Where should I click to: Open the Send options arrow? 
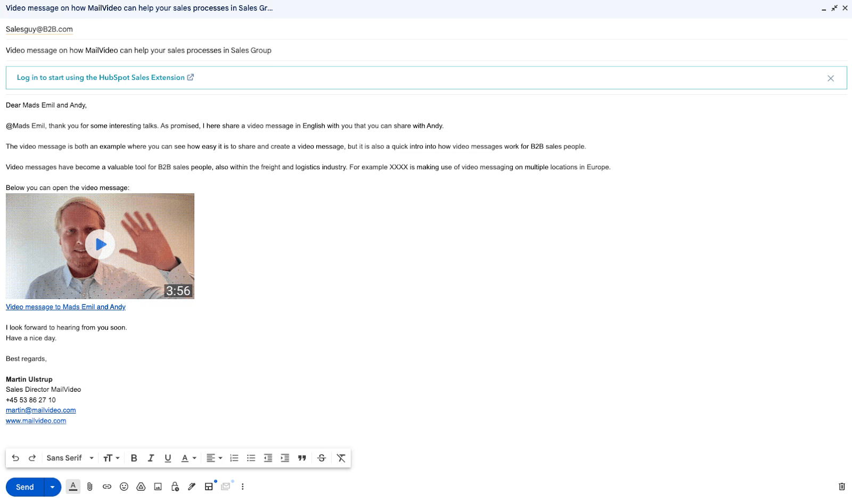pos(52,487)
